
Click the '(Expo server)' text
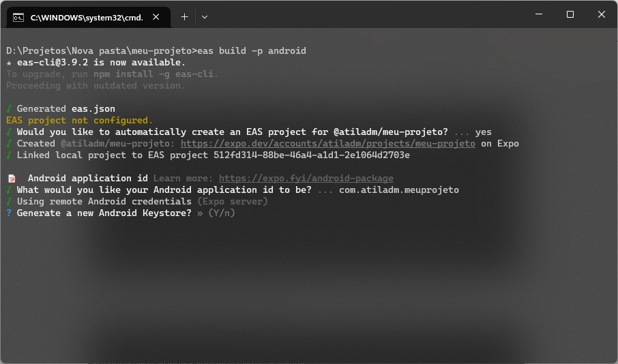(x=233, y=201)
